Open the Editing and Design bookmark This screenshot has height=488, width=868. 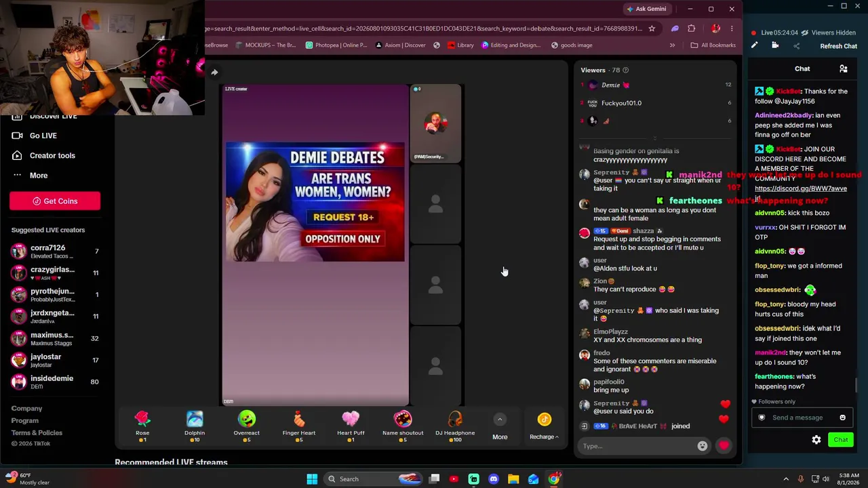coord(511,45)
